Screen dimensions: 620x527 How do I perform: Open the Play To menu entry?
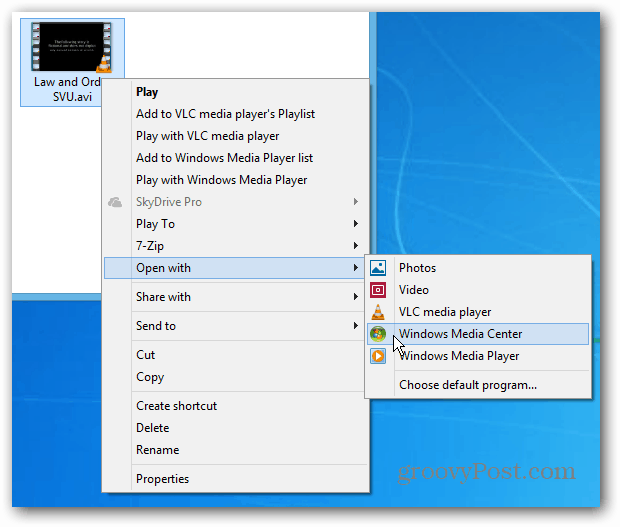click(x=236, y=224)
